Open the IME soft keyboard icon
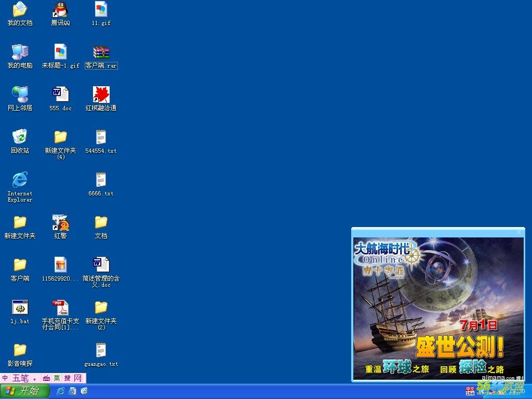The height and width of the screenshot is (399, 532). 46,378
